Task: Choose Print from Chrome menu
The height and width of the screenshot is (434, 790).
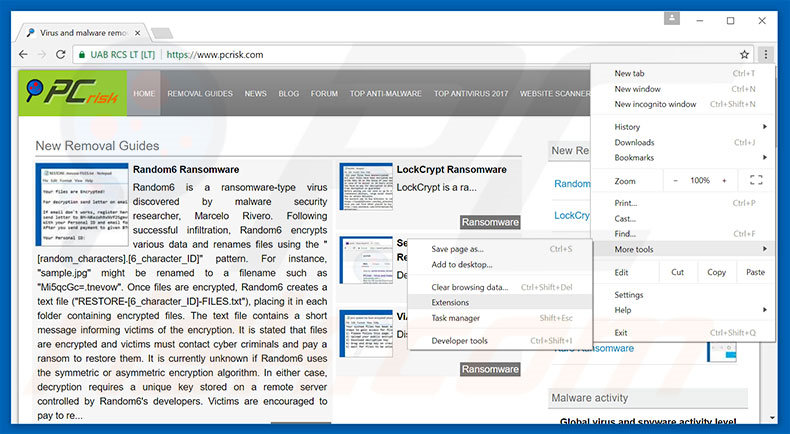Action: pos(683,203)
